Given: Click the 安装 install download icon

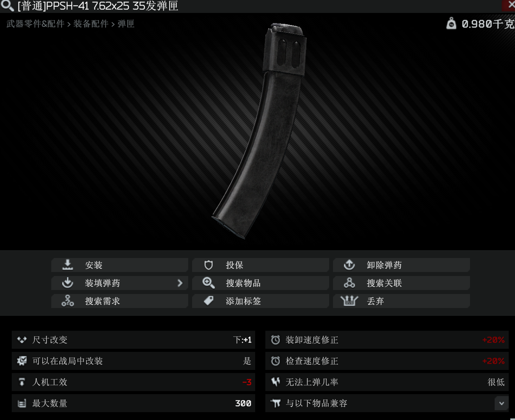Looking at the screenshot, I should [x=68, y=265].
